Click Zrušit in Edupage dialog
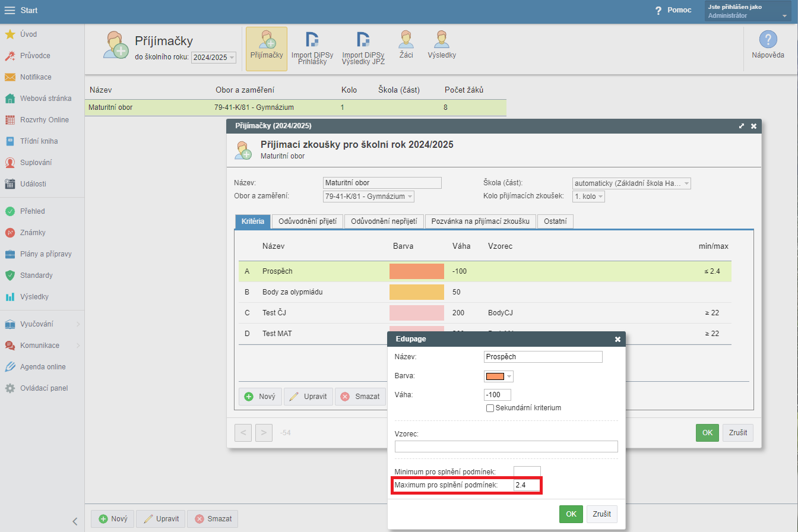The image size is (798, 532). 602,514
